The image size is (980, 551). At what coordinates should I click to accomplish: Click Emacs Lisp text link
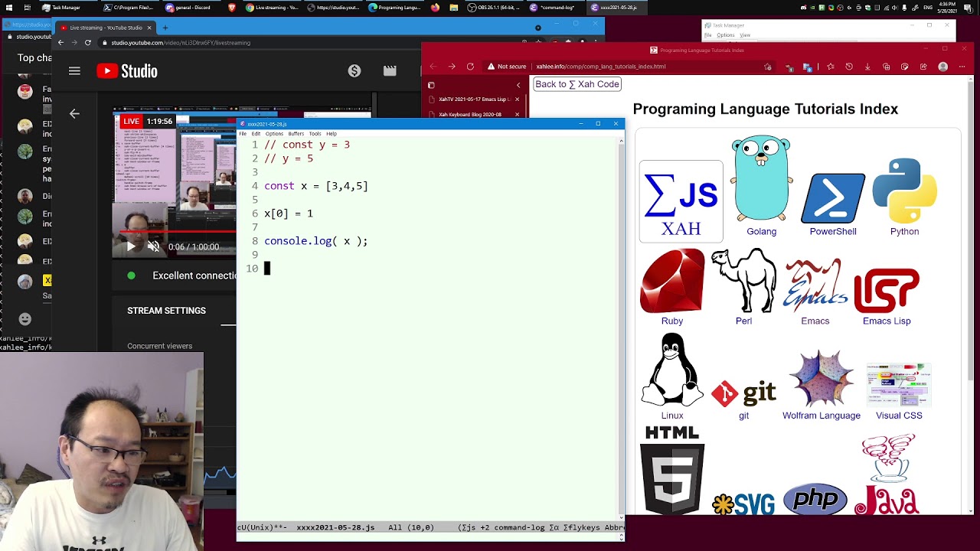coord(887,321)
